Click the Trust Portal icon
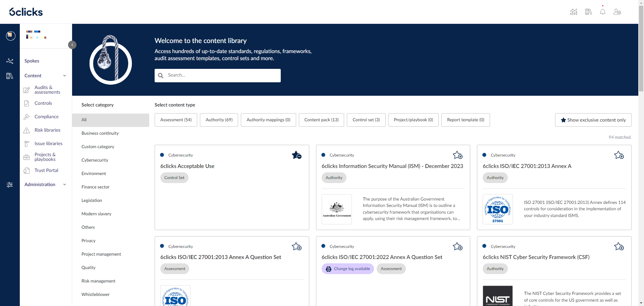 pyautogui.click(x=26, y=171)
